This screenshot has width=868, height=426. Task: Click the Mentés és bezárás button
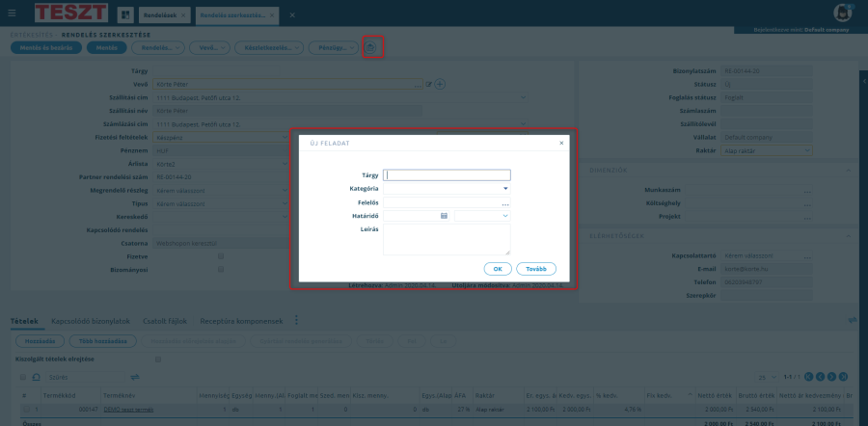46,48
